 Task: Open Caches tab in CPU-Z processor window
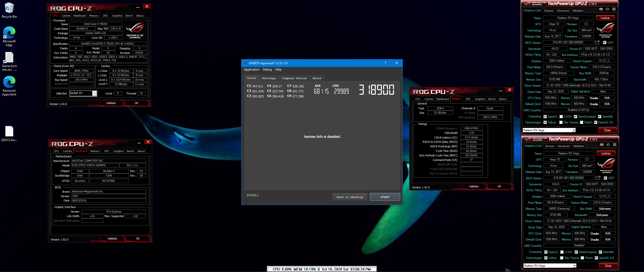tap(66, 16)
